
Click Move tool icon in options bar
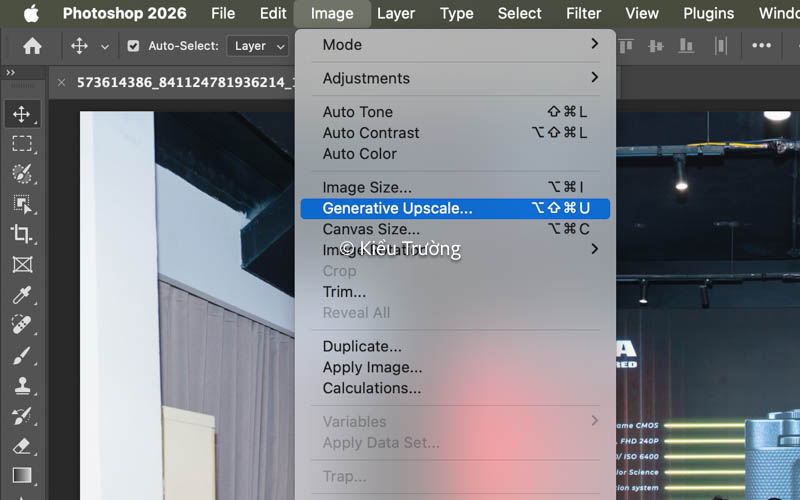pos(79,46)
